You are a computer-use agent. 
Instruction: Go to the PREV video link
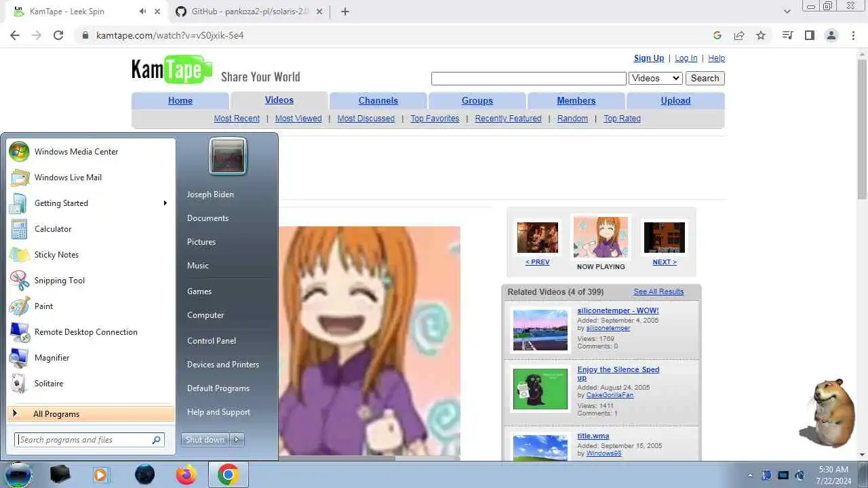537,262
